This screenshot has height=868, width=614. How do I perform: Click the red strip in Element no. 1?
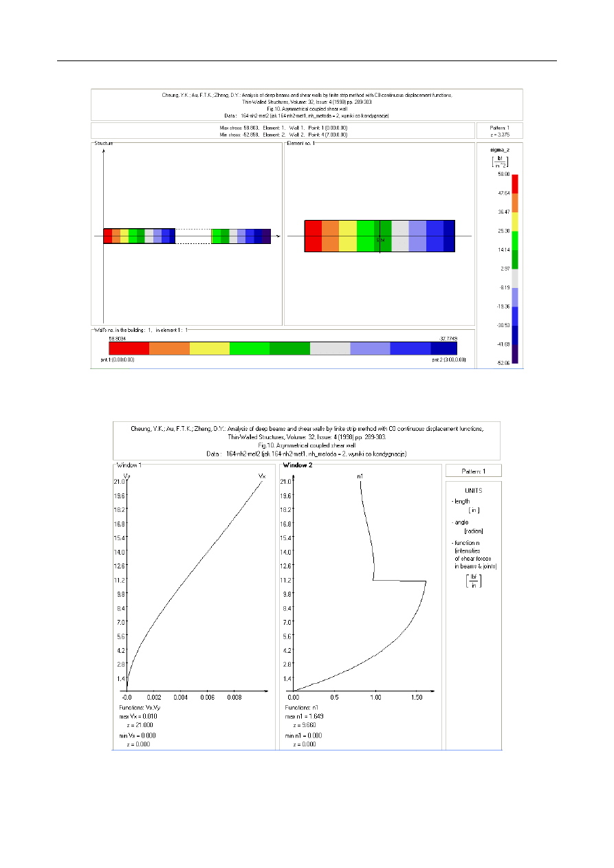pos(313,236)
